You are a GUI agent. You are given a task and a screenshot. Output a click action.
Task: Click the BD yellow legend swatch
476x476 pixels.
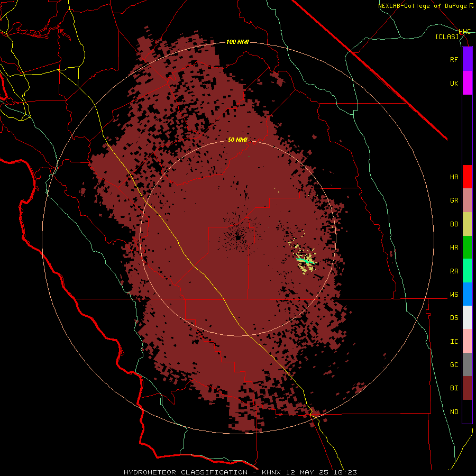click(x=467, y=224)
